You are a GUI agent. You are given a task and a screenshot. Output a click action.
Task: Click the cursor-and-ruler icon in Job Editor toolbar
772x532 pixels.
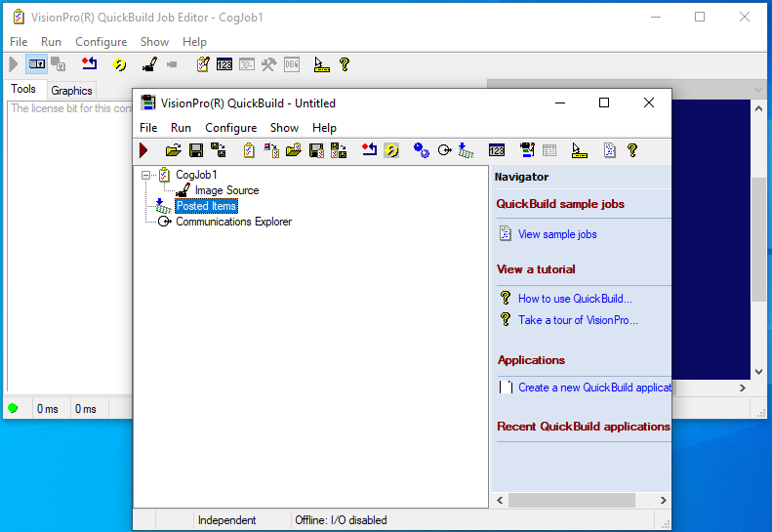(x=321, y=64)
